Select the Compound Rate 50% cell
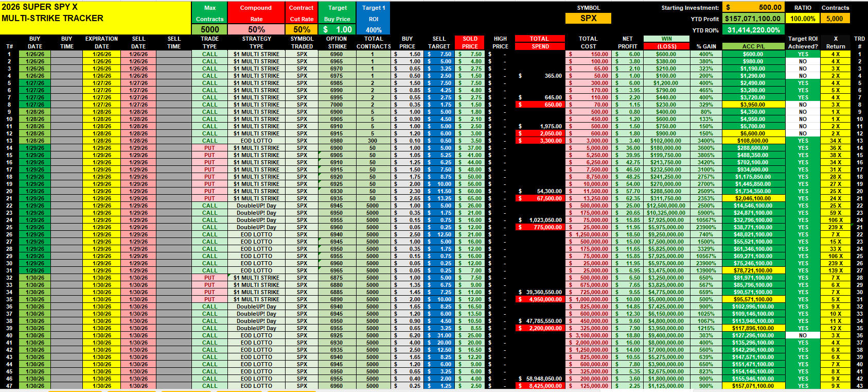 (256, 29)
